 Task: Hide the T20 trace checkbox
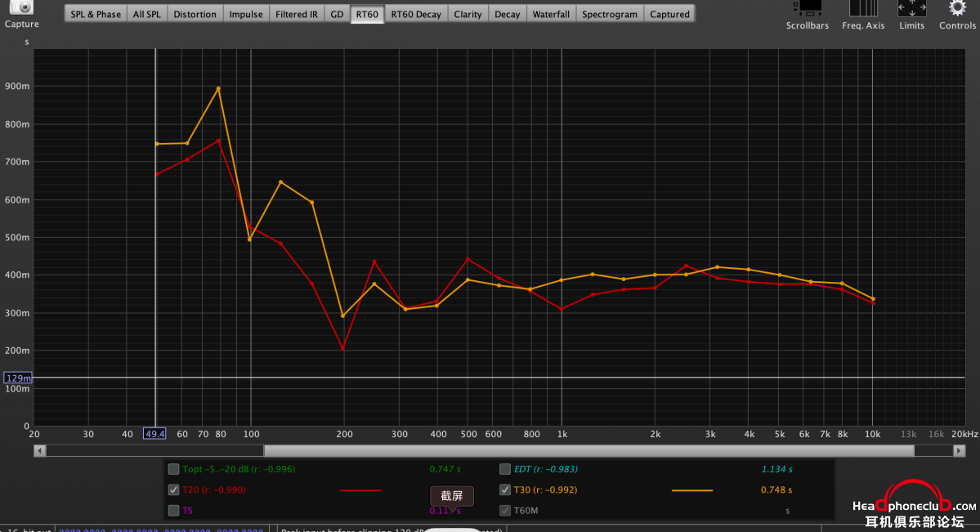pyautogui.click(x=174, y=490)
